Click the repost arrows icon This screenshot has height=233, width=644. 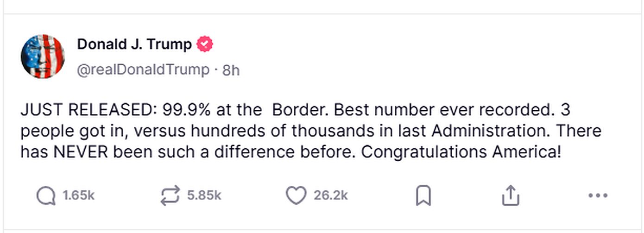[169, 196]
